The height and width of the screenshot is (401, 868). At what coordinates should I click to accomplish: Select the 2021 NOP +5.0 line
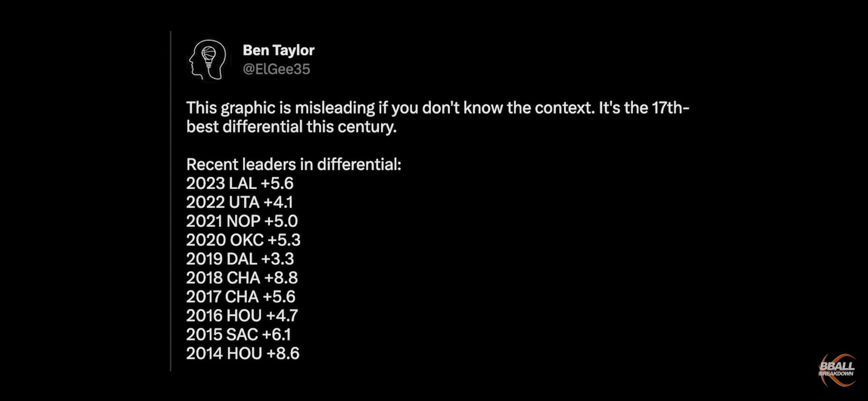click(242, 221)
